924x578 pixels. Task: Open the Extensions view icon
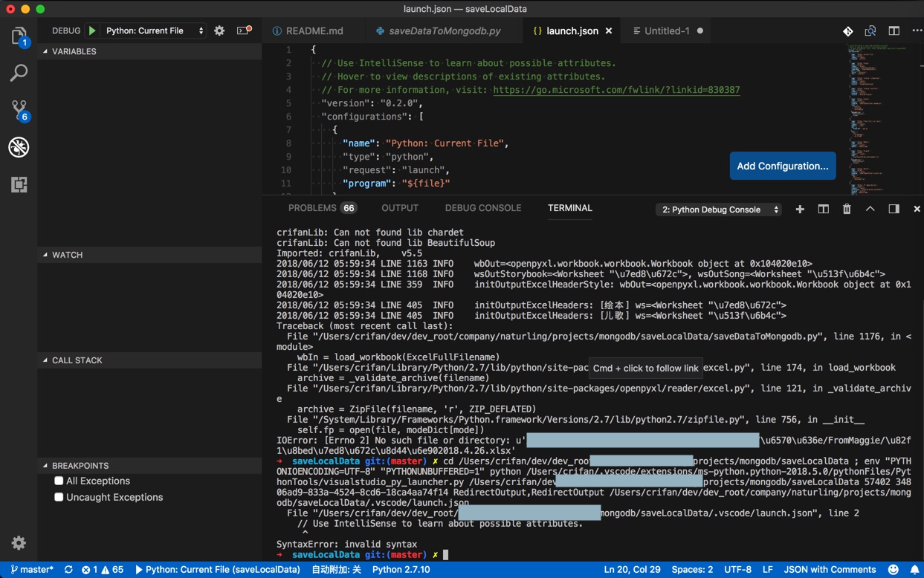pos(19,184)
